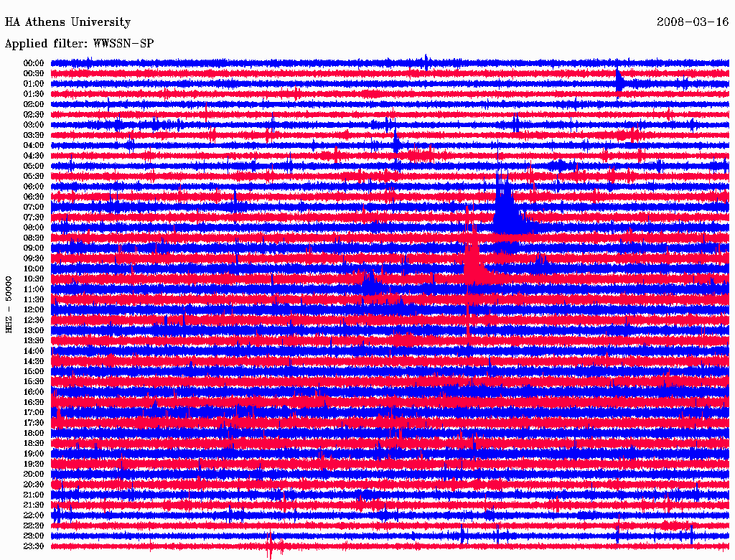The width and height of the screenshot is (735, 560).
Task: Select the 03:30 time label
Action: (x=34, y=135)
